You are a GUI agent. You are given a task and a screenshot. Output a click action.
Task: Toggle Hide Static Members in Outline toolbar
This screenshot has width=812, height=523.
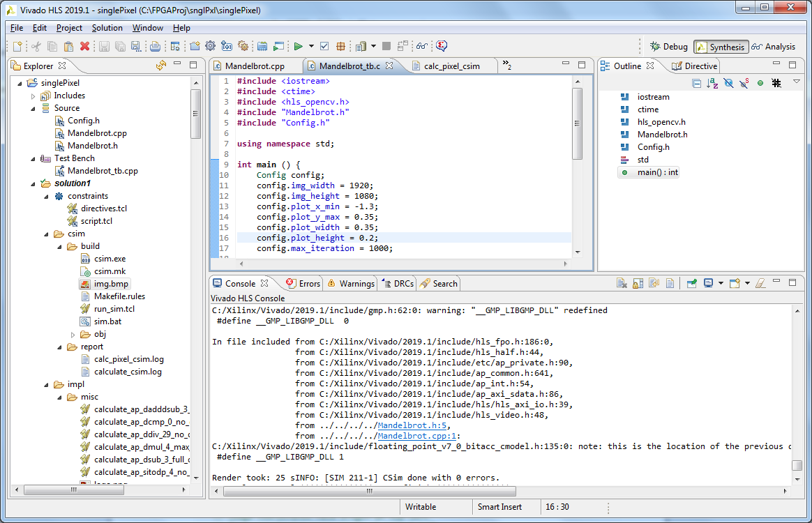[744, 83]
